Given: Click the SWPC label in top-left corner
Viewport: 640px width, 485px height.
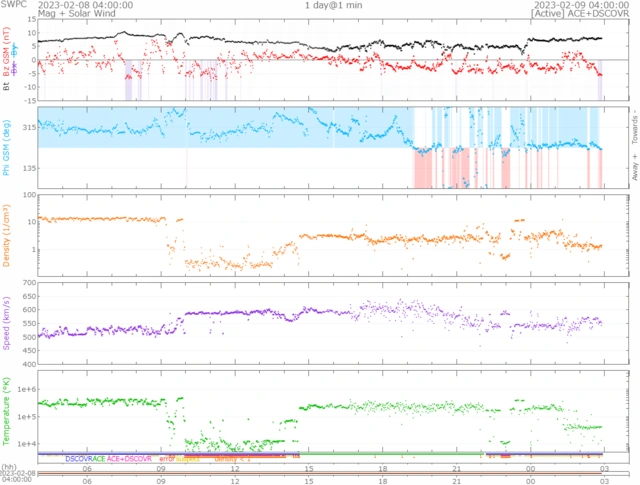Looking at the screenshot, I should point(13,5).
